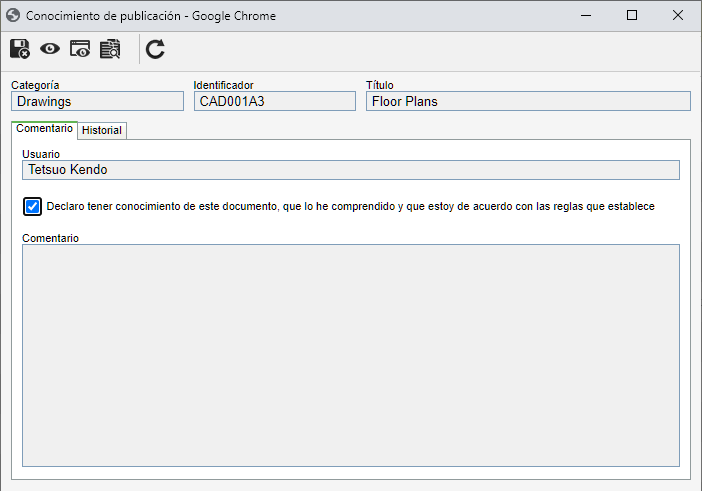Minimize the Conocimiento de publicación window
Viewport: 702px width, 491px height.
(x=586, y=16)
